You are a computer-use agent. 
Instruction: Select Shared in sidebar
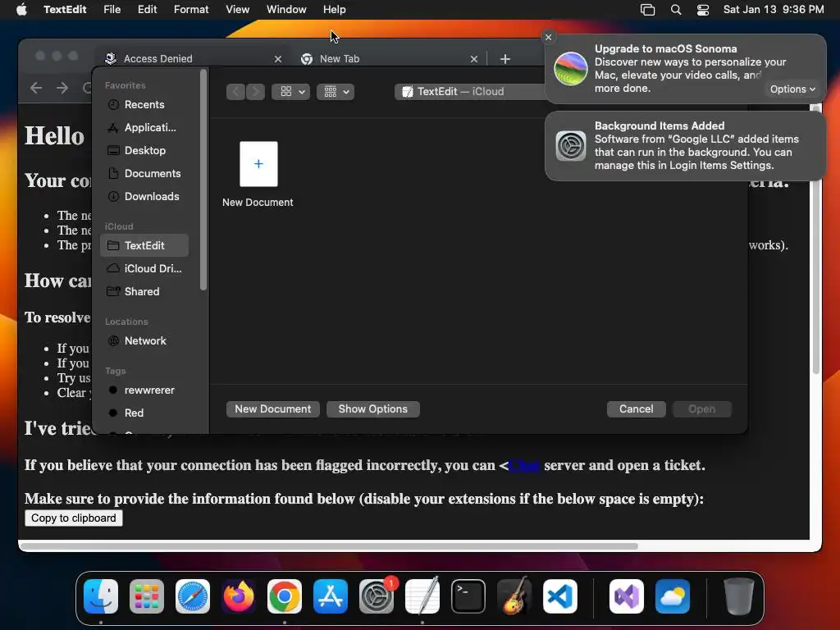click(x=144, y=291)
